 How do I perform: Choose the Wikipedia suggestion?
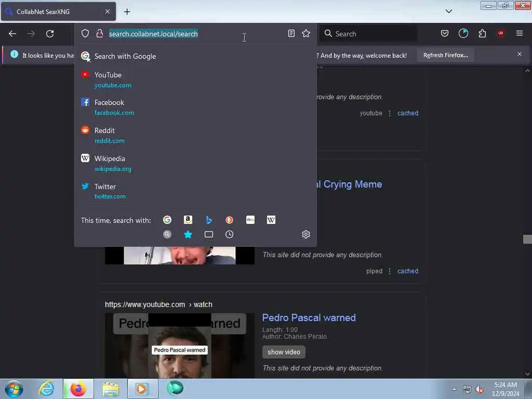click(x=195, y=164)
